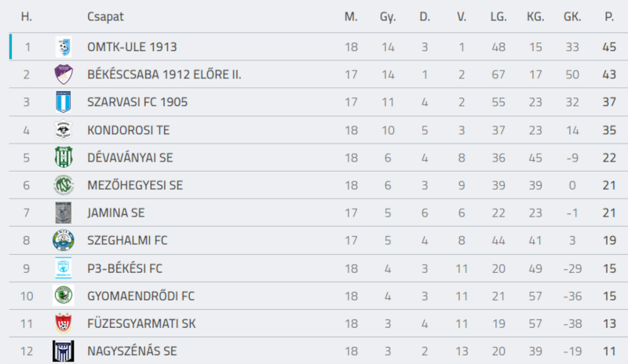This screenshot has height=364, width=628.
Task: Select the NAGYSZÉNÁS SE team name
Action: click(132, 351)
